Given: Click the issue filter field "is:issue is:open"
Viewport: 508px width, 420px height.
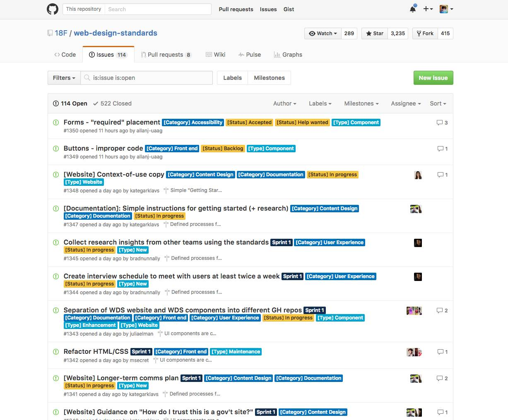Looking at the screenshot, I should point(147,78).
